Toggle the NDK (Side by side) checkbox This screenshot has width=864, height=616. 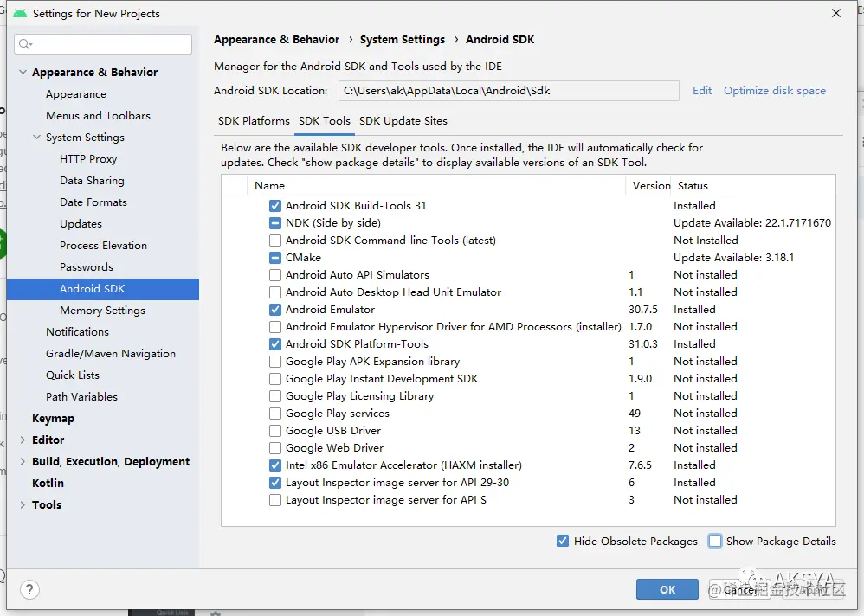[x=275, y=223]
